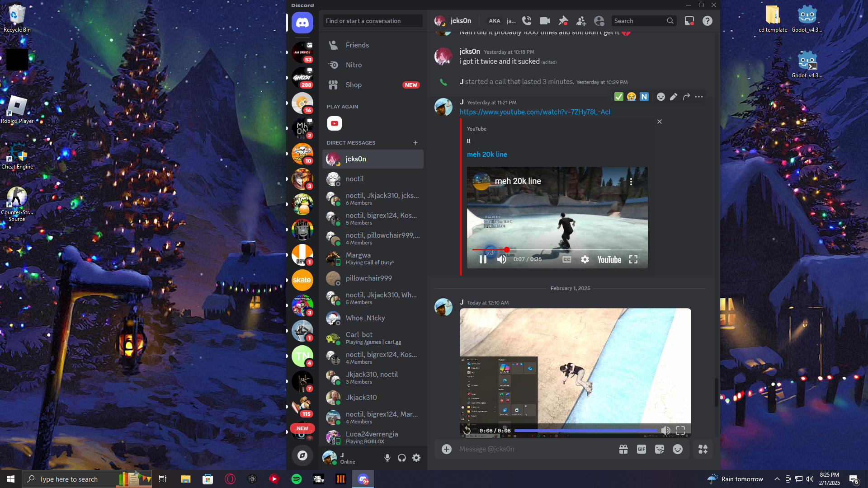Open More options on J's message
Screen dimensions: 868x488
coord(699,97)
